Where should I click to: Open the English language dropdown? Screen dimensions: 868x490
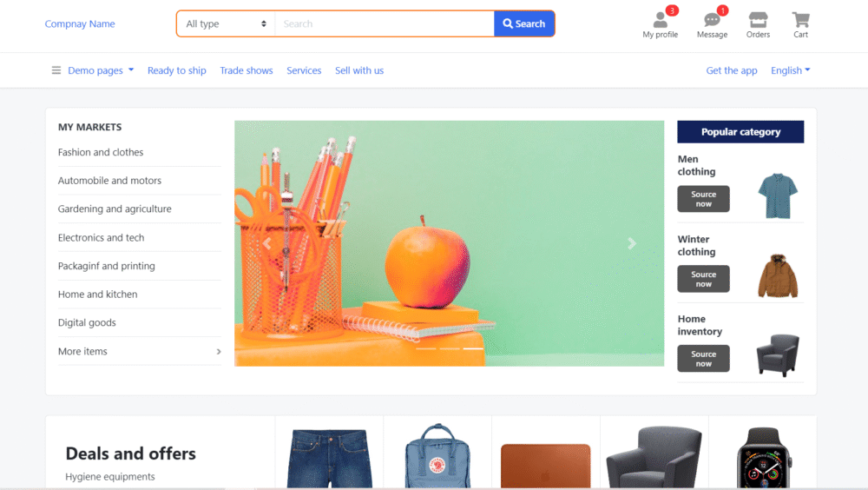(791, 70)
